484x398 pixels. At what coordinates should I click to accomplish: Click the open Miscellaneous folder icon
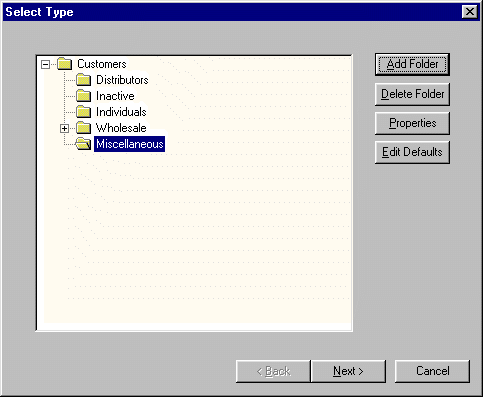pos(83,144)
